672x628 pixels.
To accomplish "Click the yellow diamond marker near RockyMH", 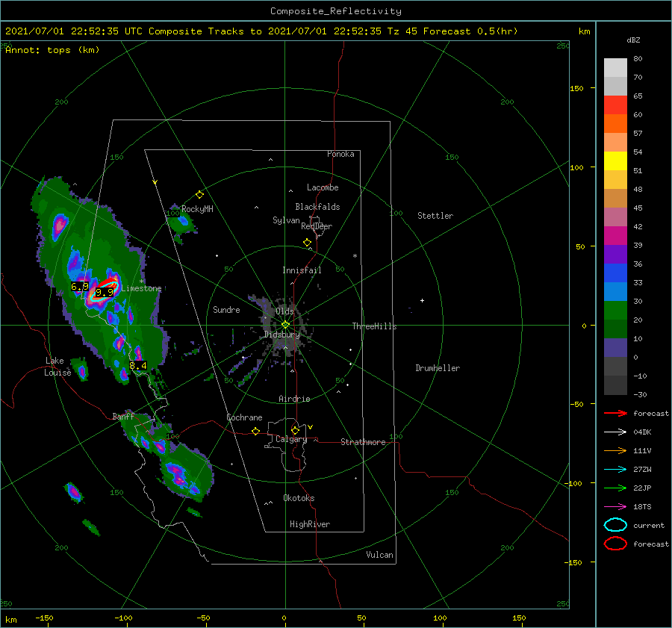I will click(199, 195).
